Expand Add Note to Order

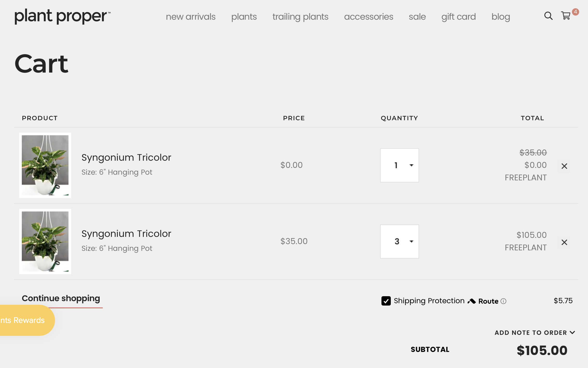click(x=535, y=332)
